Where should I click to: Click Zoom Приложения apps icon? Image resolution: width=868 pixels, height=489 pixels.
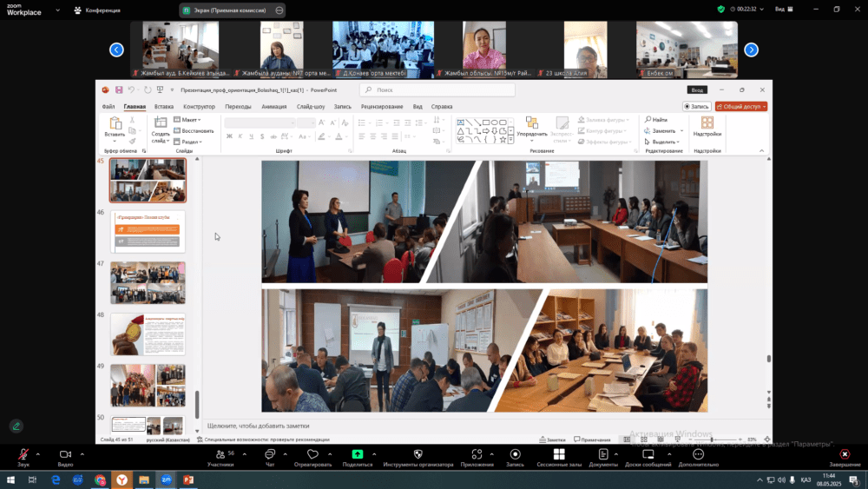tap(477, 454)
